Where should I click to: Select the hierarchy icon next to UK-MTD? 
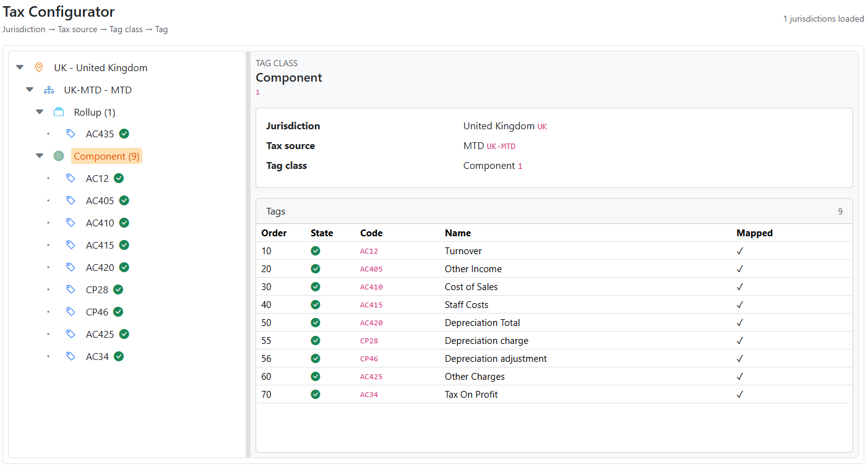pyautogui.click(x=48, y=89)
